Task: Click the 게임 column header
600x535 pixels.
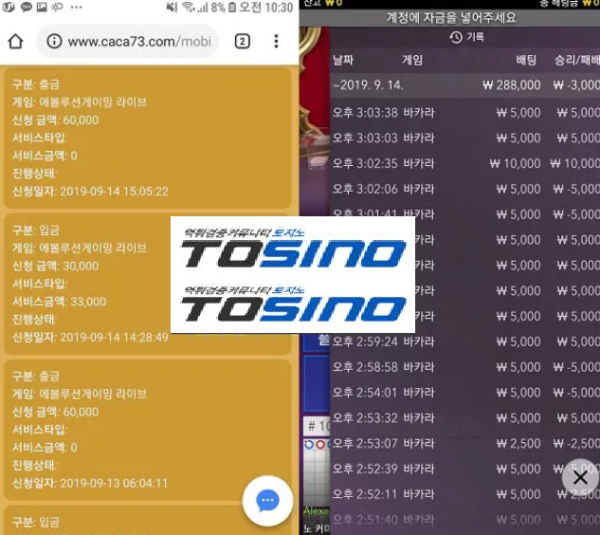Action: 412,60
